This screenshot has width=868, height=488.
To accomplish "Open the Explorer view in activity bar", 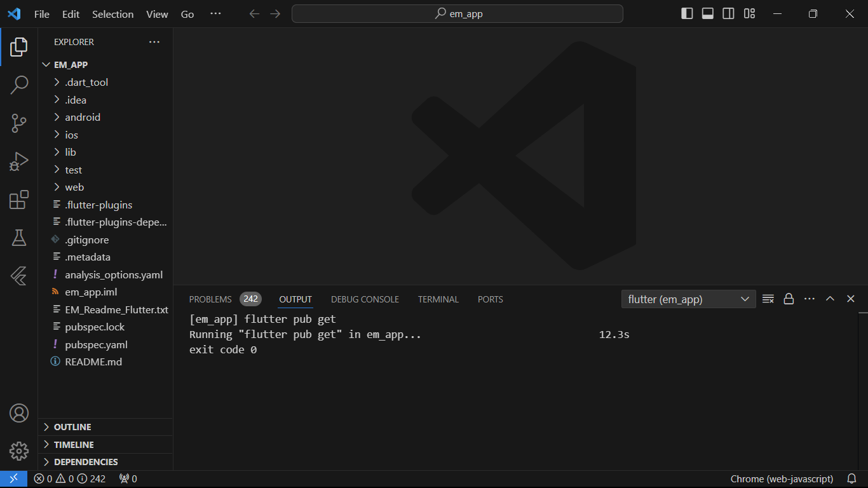I will point(19,46).
